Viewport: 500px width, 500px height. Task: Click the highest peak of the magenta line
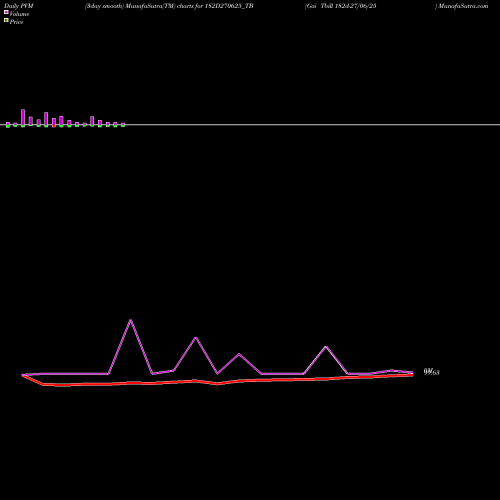131,320
